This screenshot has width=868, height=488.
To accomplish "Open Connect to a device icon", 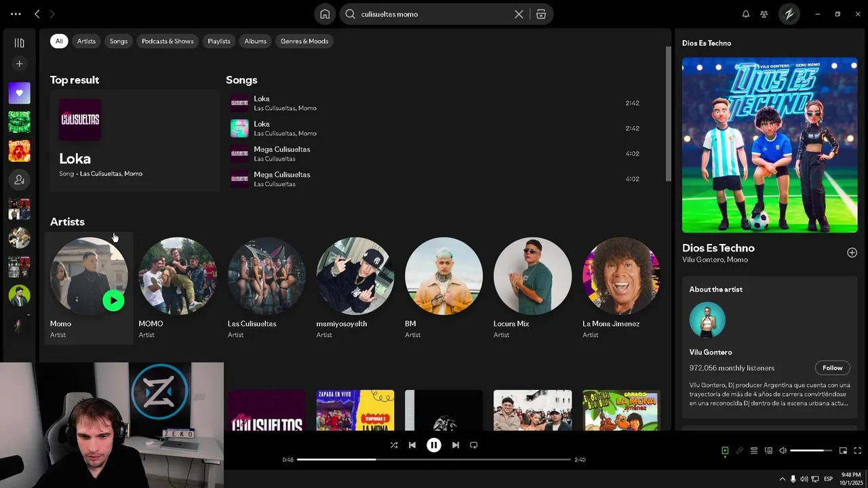I will coord(768,451).
